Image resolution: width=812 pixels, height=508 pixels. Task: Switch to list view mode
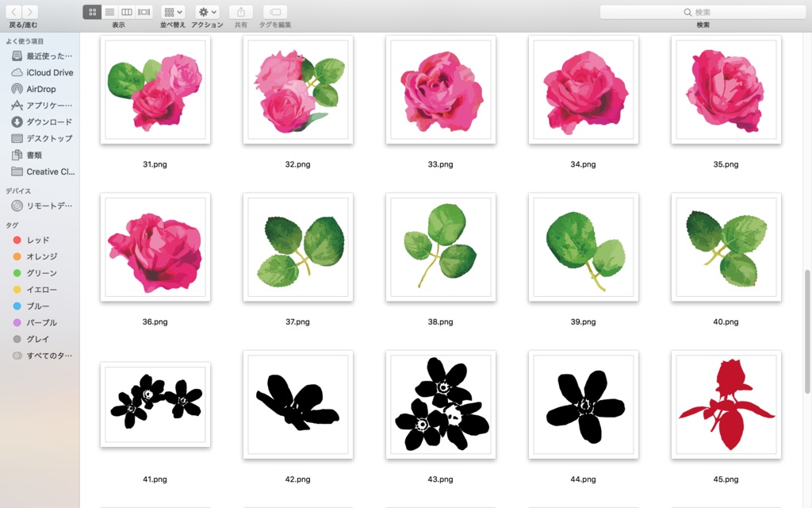[109, 12]
